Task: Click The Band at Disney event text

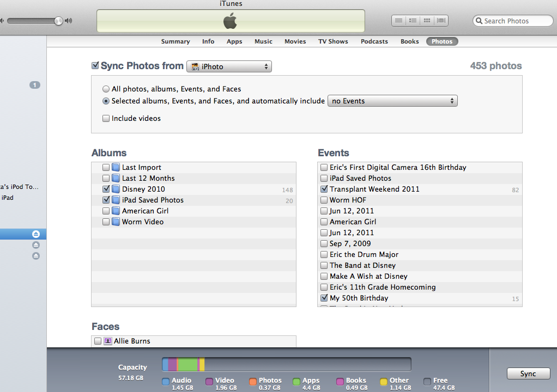Action: [362, 265]
